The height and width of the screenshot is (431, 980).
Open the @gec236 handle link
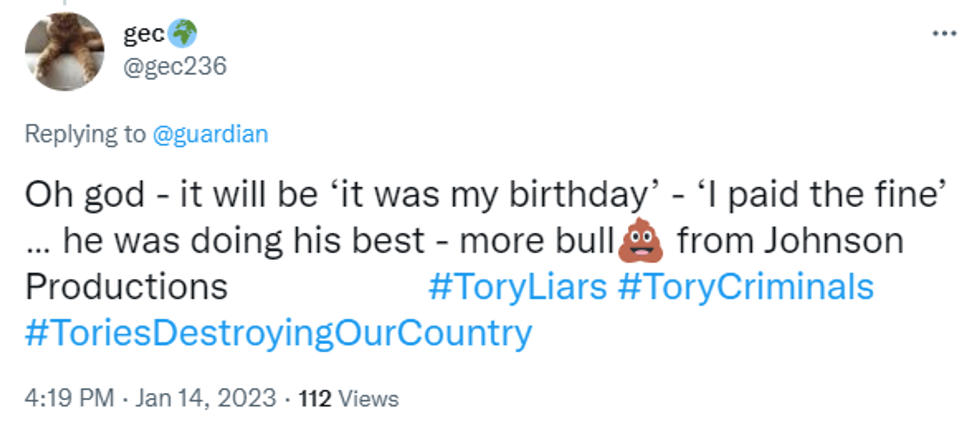click(175, 66)
